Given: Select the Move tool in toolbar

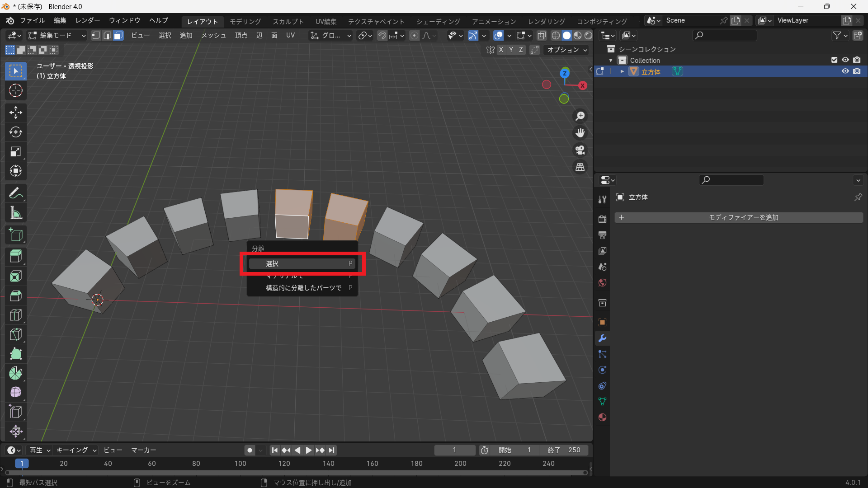Looking at the screenshot, I should 16,113.
